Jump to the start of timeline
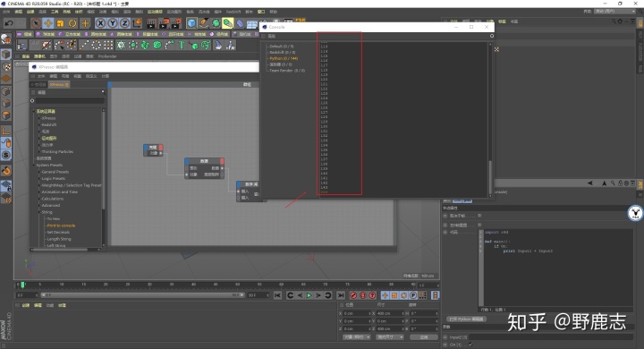This screenshot has height=349, width=644. coord(277,295)
